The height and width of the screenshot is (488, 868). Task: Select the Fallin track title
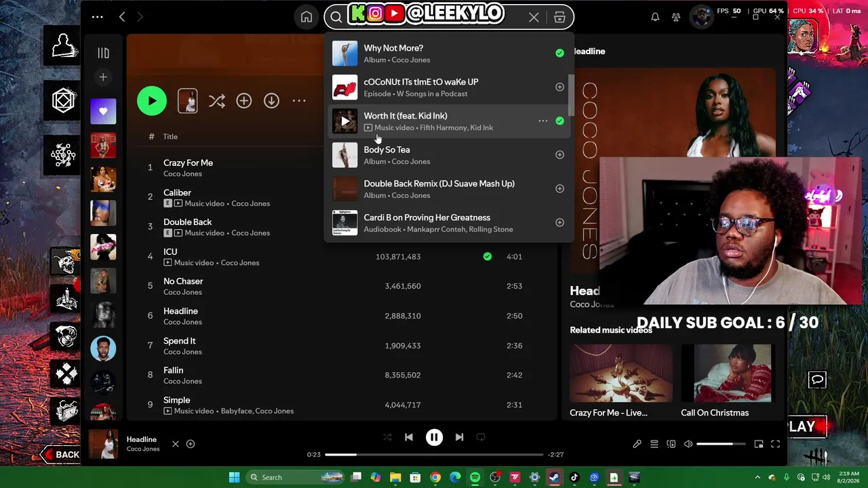(x=173, y=370)
